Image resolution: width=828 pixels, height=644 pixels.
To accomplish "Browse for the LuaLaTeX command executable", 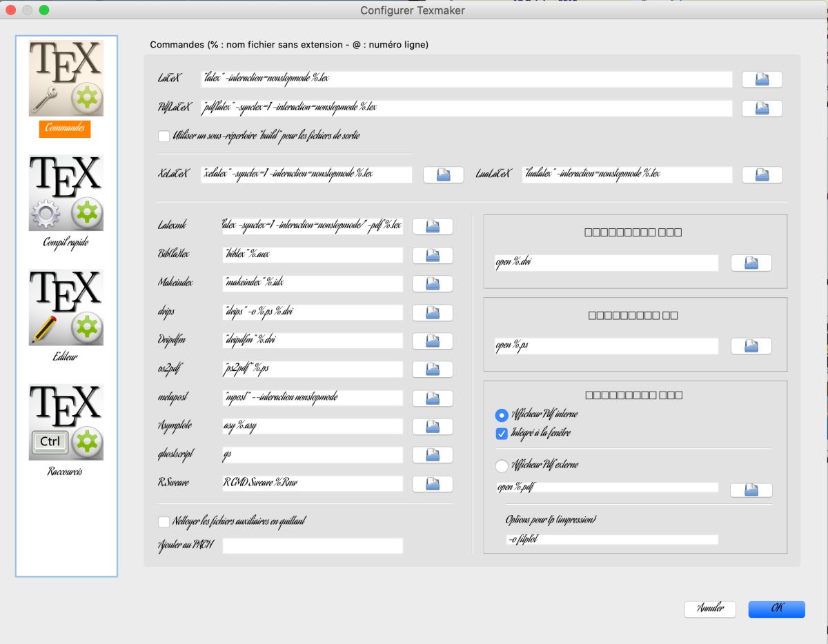I will pyautogui.click(x=762, y=174).
